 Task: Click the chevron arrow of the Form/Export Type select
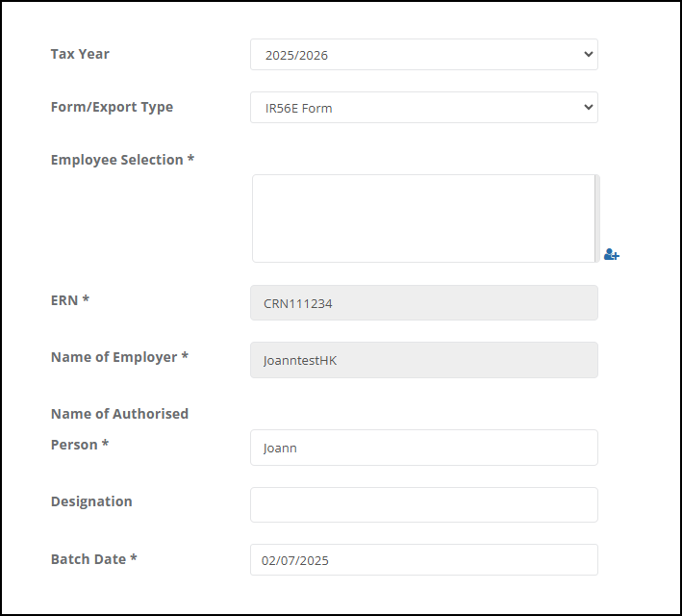pyautogui.click(x=588, y=107)
